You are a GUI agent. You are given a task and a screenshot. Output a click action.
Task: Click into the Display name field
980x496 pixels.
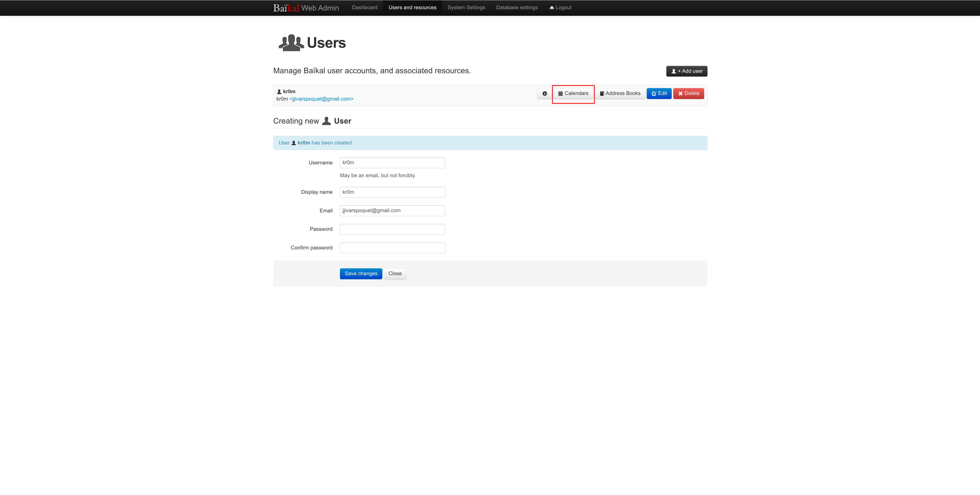coord(392,192)
